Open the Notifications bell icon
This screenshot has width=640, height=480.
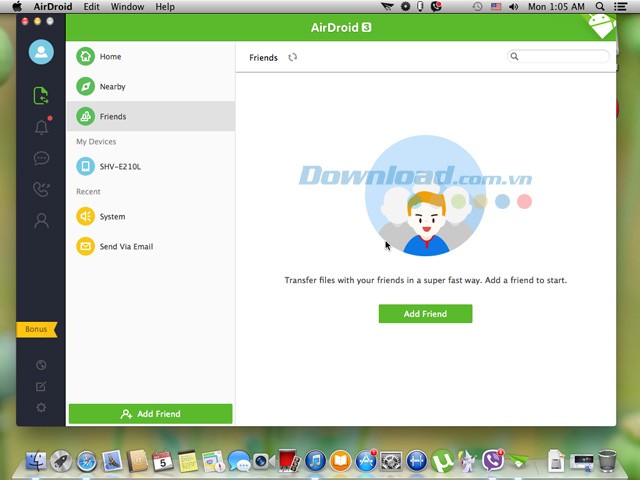(x=41, y=127)
